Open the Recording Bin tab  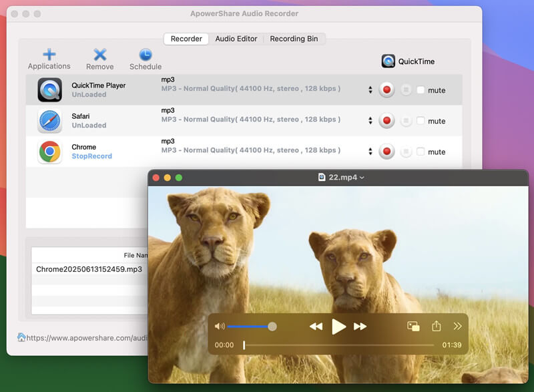(x=294, y=39)
